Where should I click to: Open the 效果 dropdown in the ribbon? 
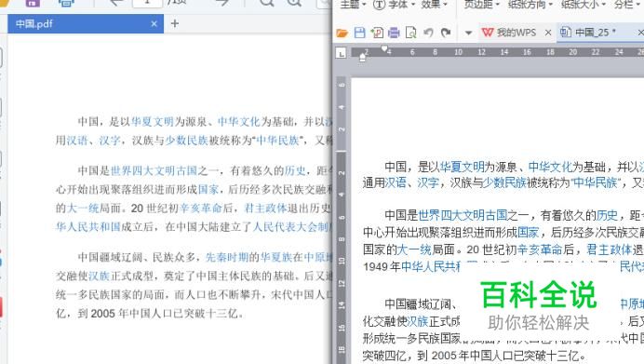click(434, 4)
